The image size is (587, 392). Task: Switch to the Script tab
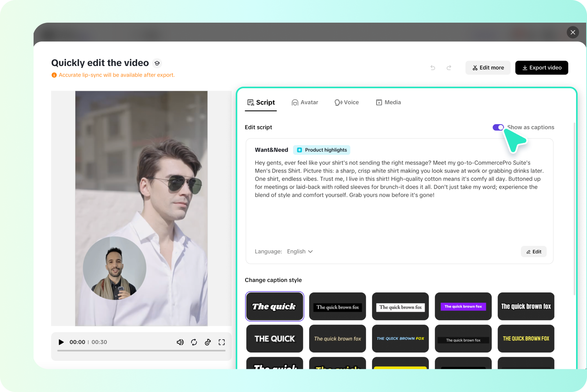tap(261, 102)
